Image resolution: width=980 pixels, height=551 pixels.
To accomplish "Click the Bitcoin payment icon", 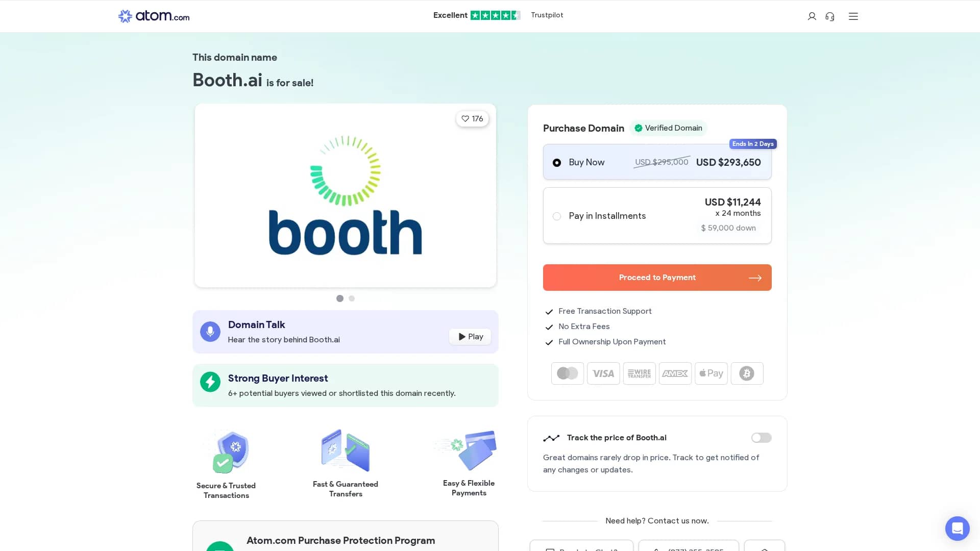I will point(747,373).
